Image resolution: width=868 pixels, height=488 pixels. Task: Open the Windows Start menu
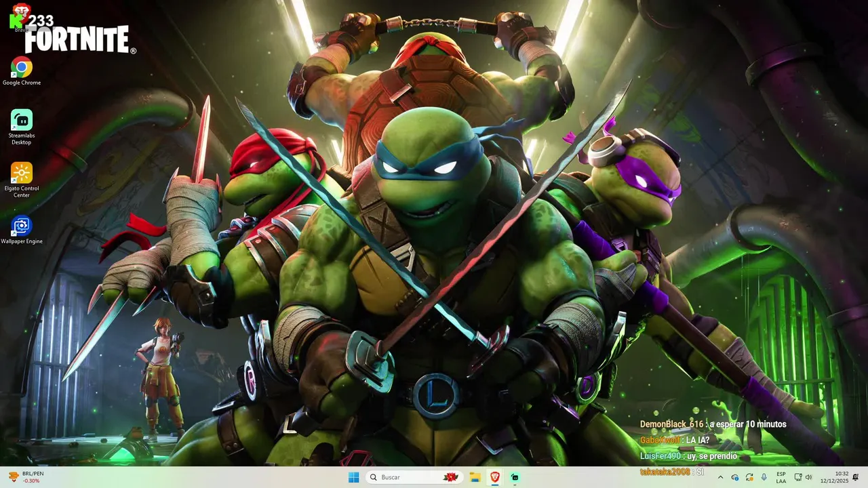(x=353, y=477)
